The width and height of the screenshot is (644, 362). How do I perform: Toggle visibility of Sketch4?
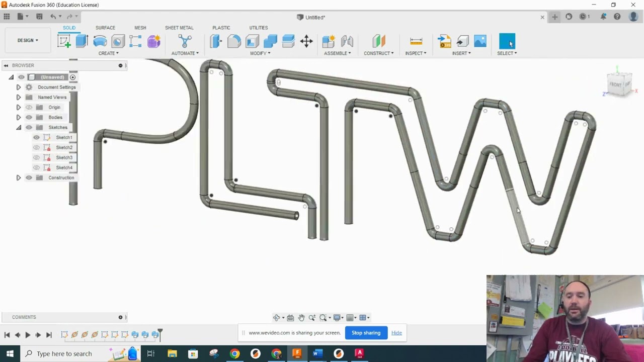(36, 167)
